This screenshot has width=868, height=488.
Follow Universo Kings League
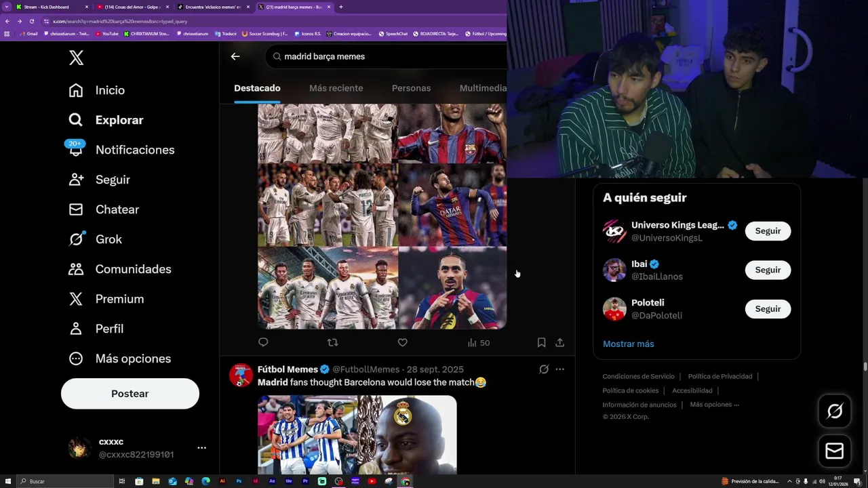click(x=768, y=231)
